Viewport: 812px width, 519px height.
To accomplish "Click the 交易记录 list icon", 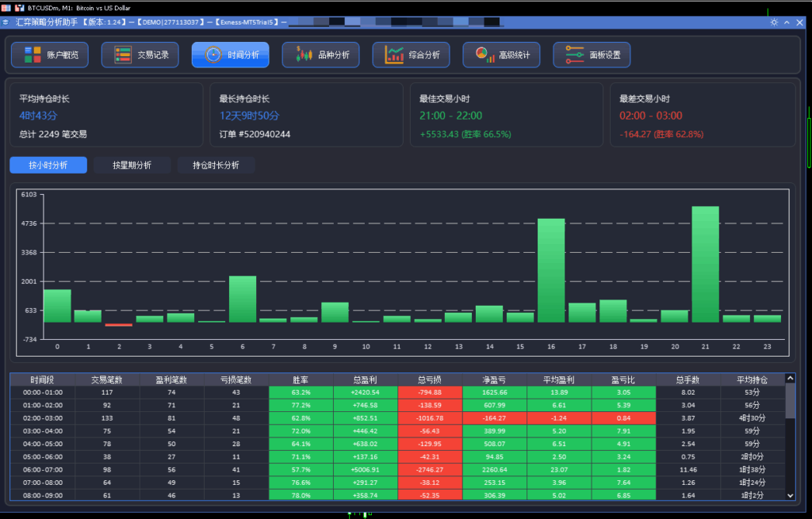I will coord(123,55).
